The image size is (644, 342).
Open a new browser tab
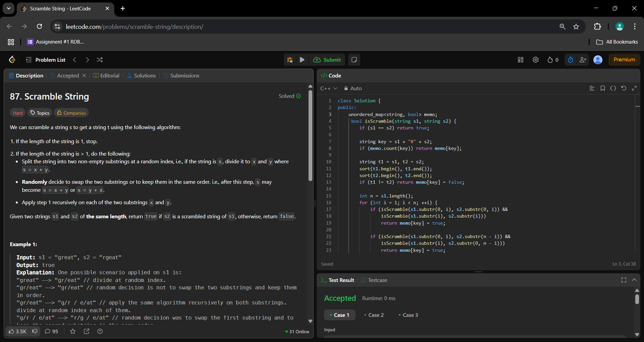tap(123, 9)
